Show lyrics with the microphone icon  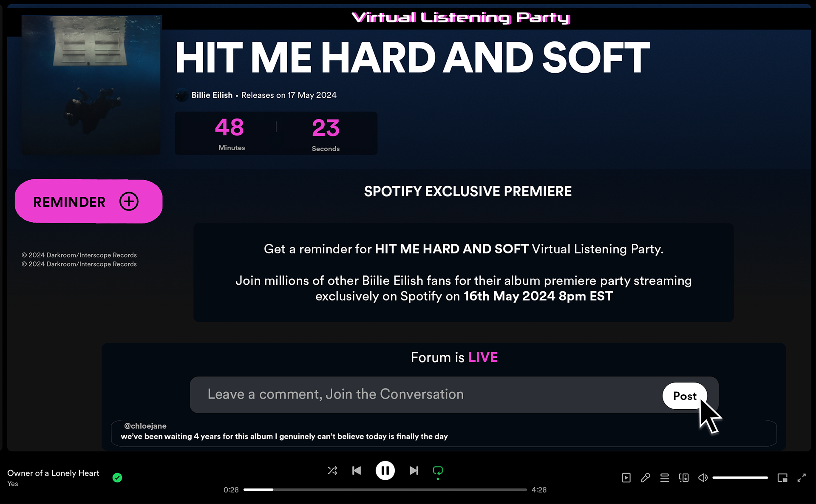coord(645,478)
